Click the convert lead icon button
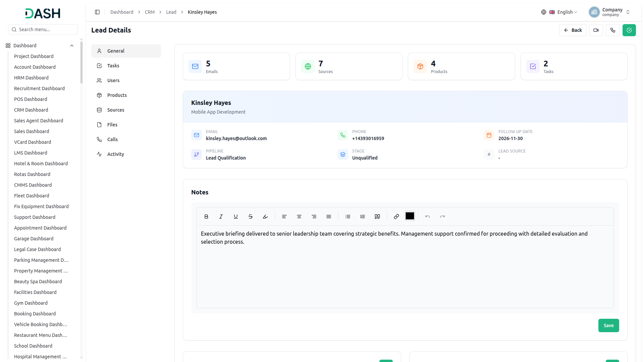644x362 pixels. tap(613, 30)
